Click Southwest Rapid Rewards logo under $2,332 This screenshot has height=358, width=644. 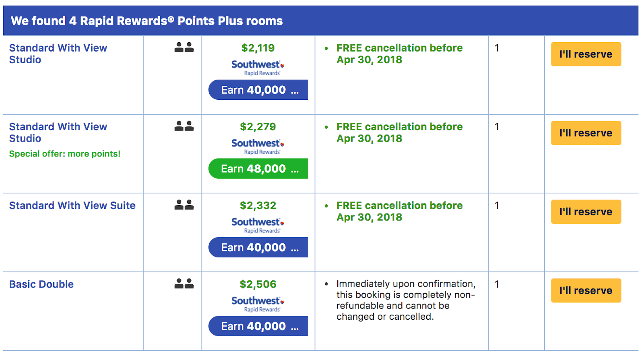[258, 225]
